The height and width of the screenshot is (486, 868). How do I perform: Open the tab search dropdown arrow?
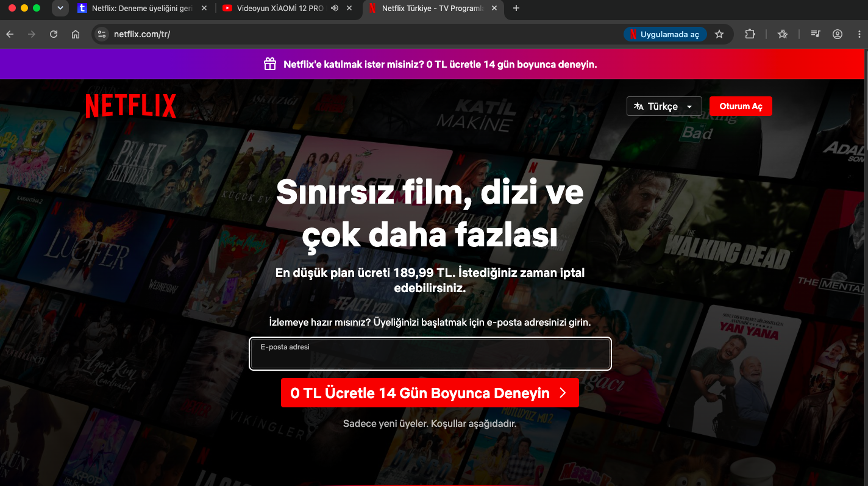[60, 8]
